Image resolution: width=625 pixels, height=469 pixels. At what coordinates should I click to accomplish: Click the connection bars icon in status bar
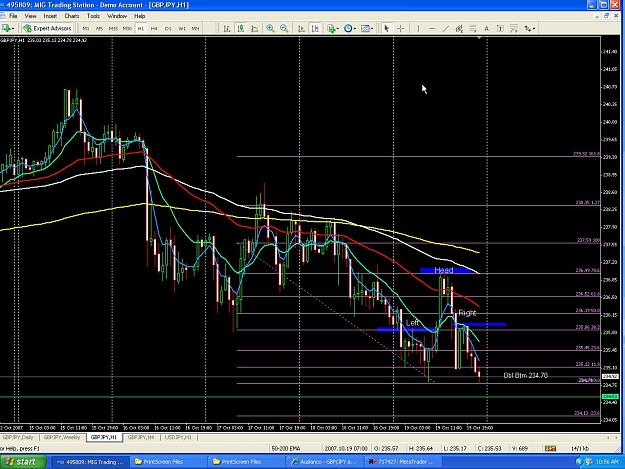point(550,449)
